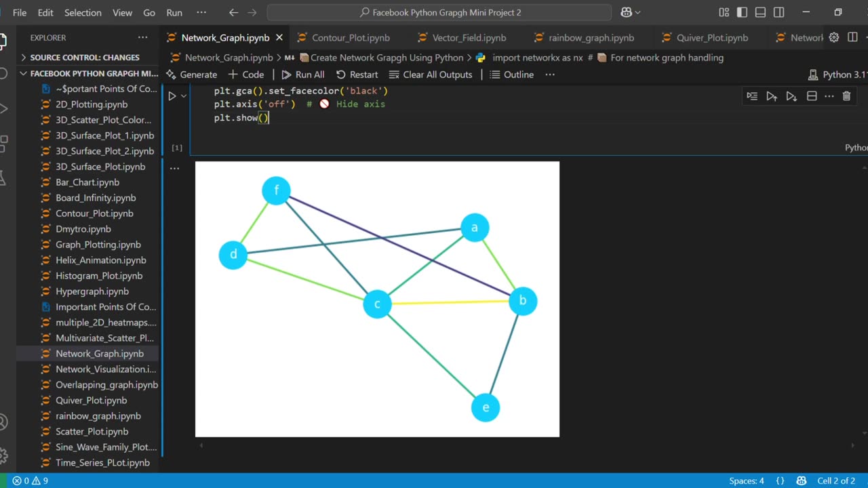Toggle the bottom panel visibility
The width and height of the screenshot is (868, 488).
point(761,12)
